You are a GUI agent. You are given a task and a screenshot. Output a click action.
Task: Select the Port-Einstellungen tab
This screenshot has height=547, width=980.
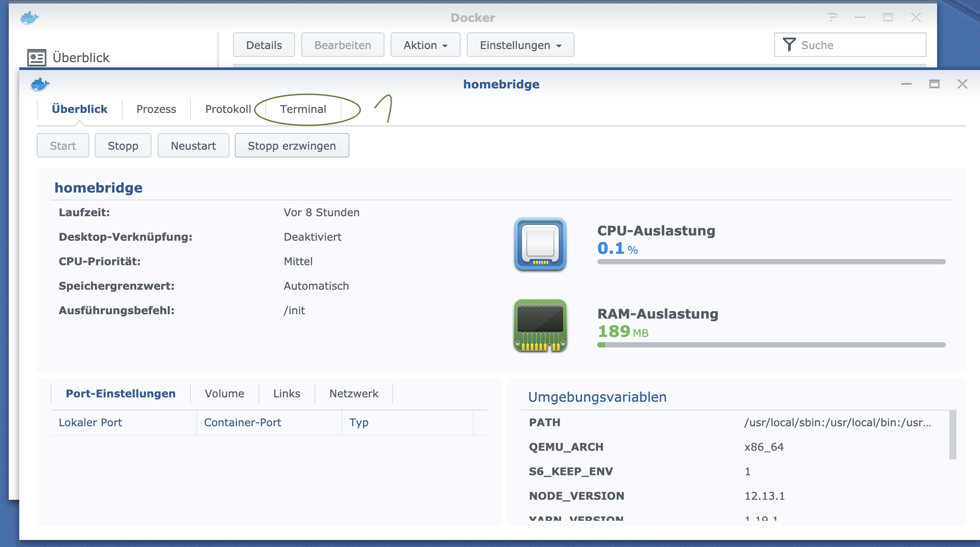[x=121, y=393]
